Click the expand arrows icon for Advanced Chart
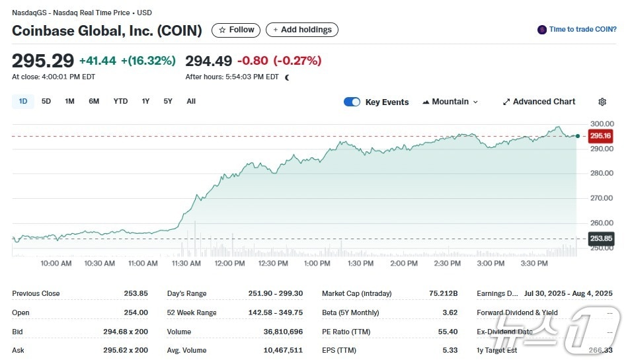The image size is (630, 364). click(506, 102)
